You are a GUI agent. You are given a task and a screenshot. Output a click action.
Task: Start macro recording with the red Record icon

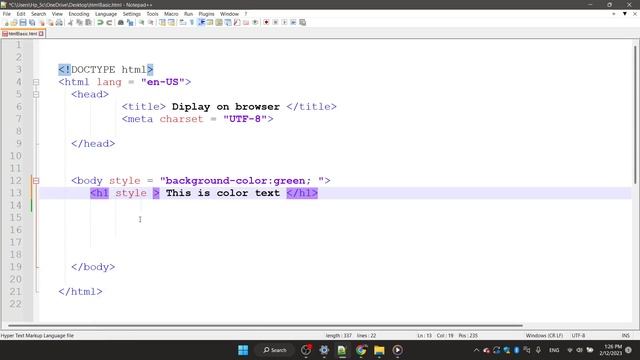tap(266, 22)
